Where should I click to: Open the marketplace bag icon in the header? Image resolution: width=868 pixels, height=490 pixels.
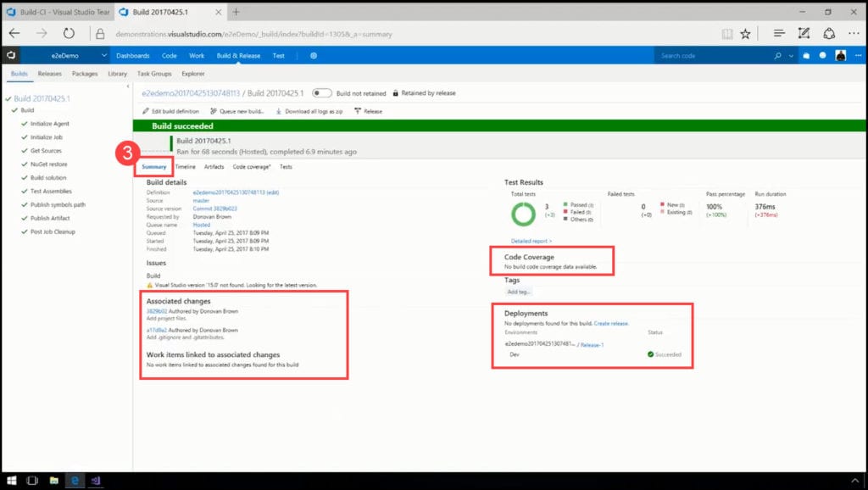[x=806, y=56]
